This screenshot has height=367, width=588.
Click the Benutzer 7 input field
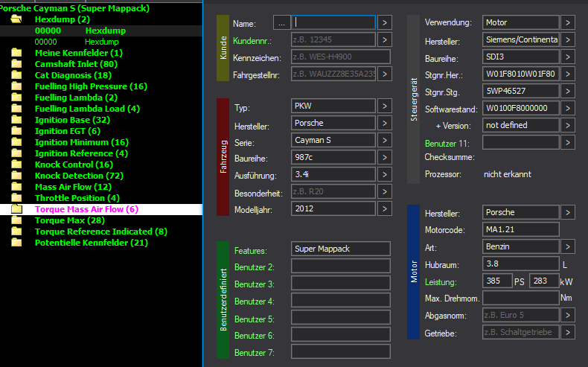pyautogui.click(x=340, y=351)
